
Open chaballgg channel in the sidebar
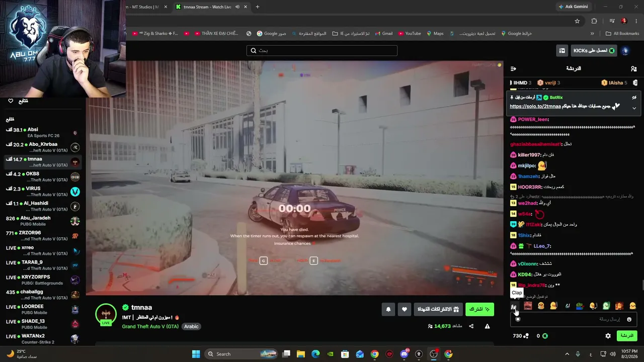coord(42,295)
